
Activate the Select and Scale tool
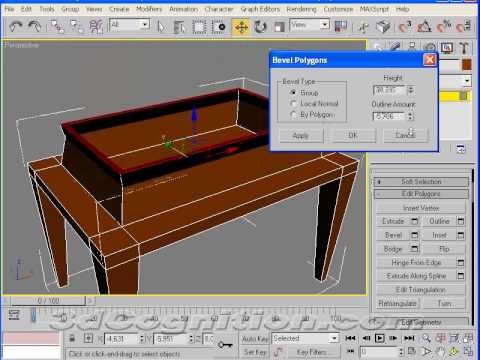tap(279, 27)
